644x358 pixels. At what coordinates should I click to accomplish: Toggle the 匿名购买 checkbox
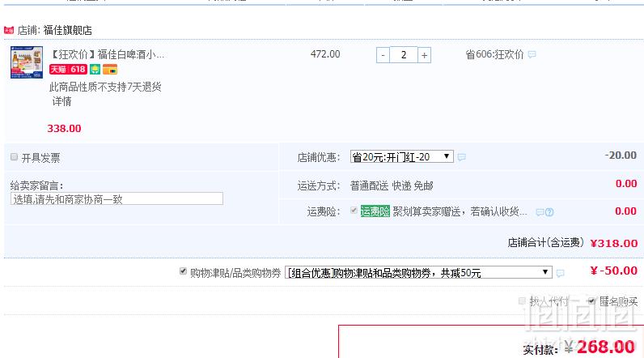(591, 300)
